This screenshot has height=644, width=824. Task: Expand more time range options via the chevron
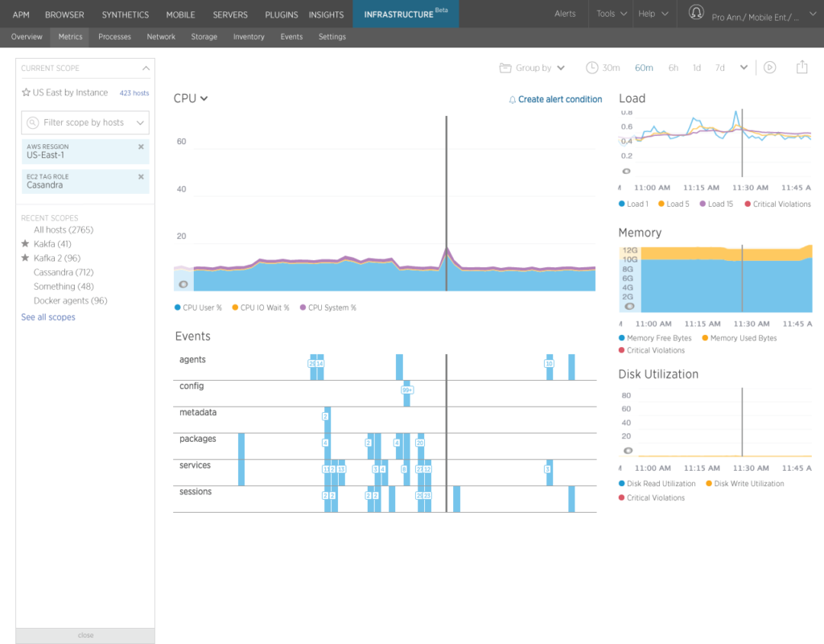click(x=743, y=68)
